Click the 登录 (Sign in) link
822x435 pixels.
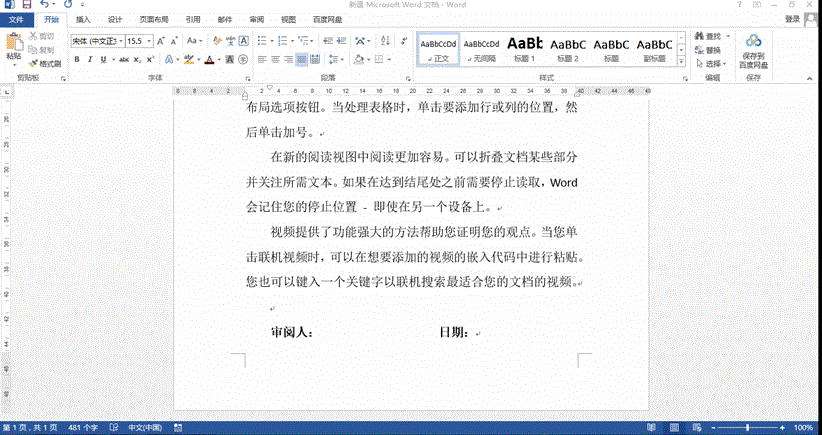click(792, 19)
